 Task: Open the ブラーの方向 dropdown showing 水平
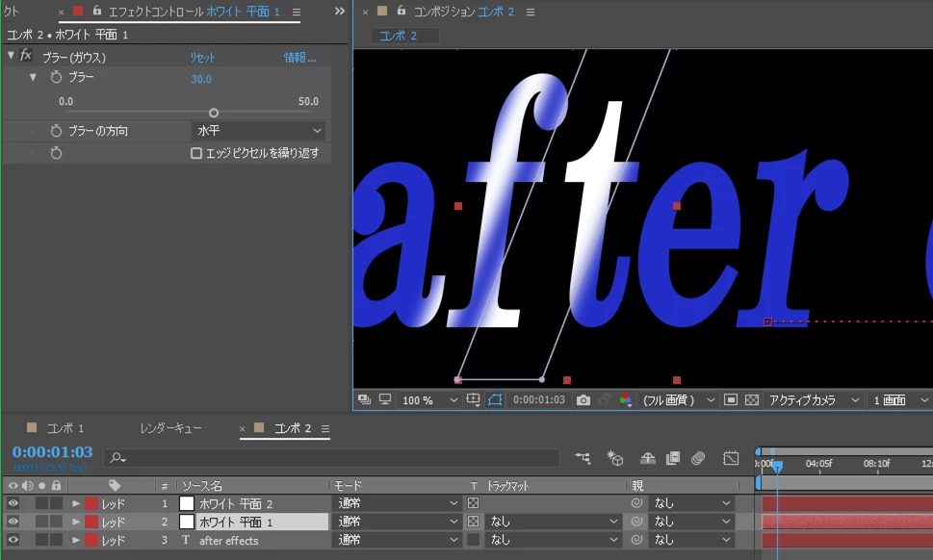258,131
